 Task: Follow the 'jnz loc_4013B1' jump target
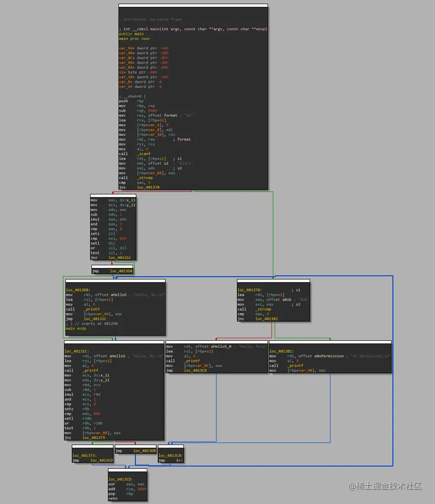point(267,319)
